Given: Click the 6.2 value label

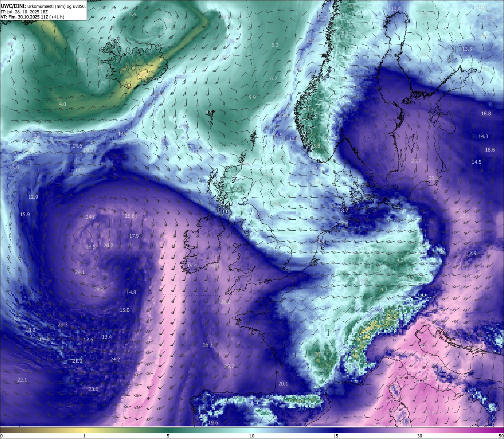Looking at the screenshot, I should [274, 78].
